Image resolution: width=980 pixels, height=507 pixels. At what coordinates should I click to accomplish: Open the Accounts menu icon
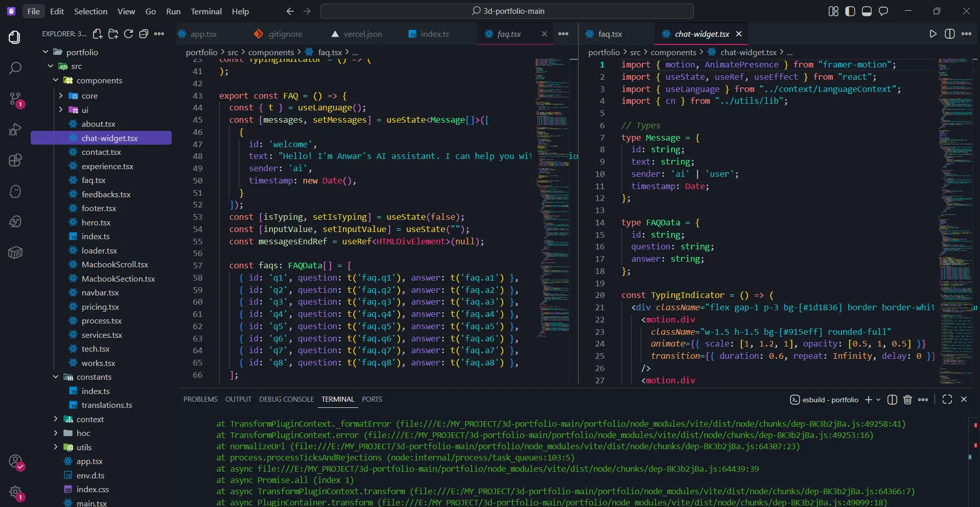[x=15, y=462]
